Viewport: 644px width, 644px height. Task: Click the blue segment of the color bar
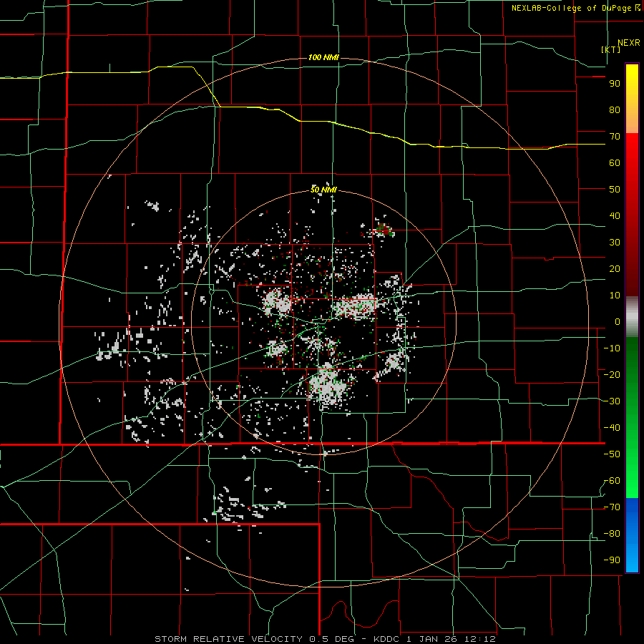pyautogui.click(x=632, y=535)
